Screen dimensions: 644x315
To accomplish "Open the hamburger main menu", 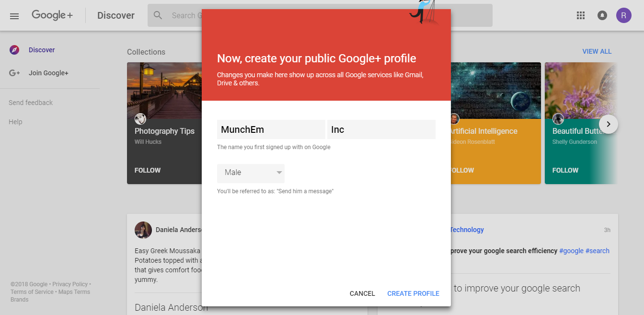I will (x=14, y=16).
